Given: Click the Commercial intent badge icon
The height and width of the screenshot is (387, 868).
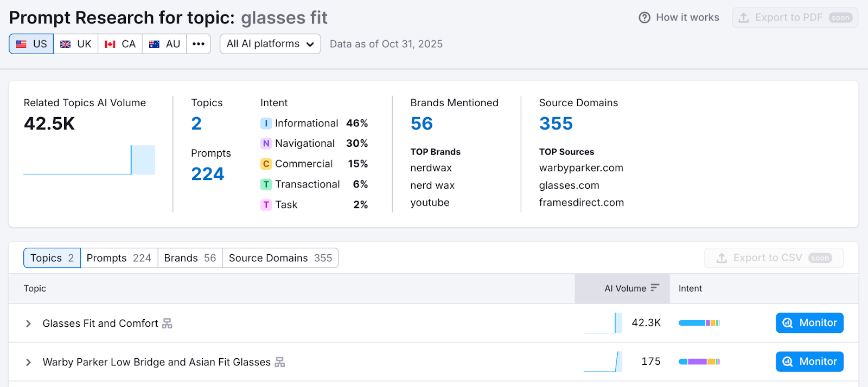Looking at the screenshot, I should click(266, 164).
